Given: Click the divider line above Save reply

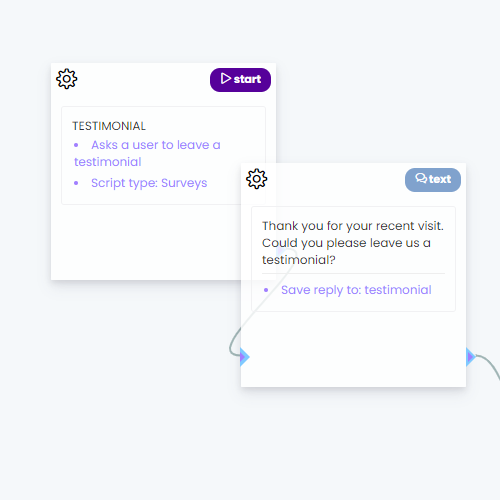Looking at the screenshot, I should [353, 274].
